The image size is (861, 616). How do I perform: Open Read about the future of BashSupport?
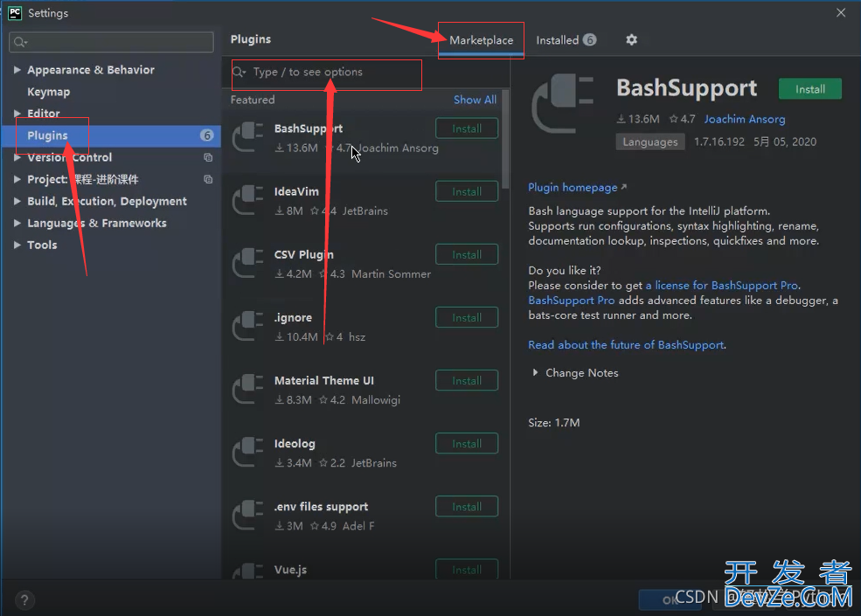pyautogui.click(x=626, y=345)
